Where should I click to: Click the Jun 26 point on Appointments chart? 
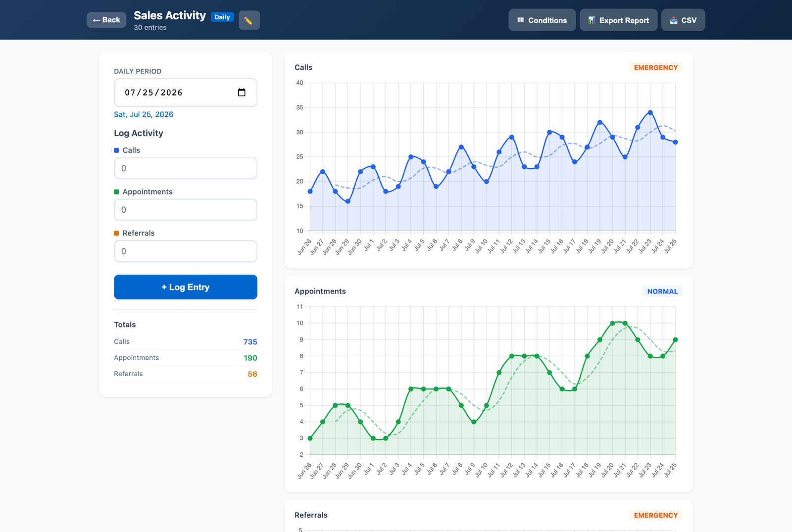310,438
